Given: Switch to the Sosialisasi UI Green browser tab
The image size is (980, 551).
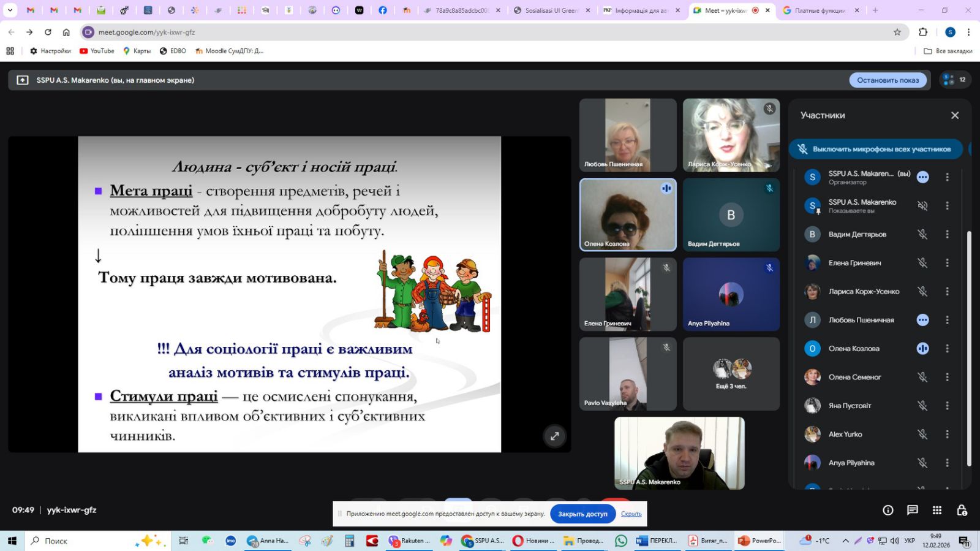Looking at the screenshot, I should [x=551, y=10].
